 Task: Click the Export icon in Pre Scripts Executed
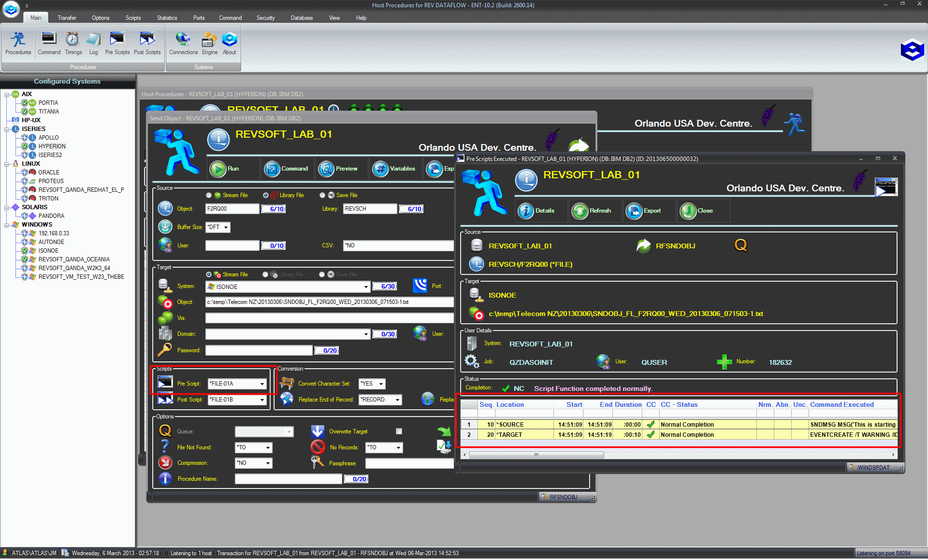click(x=634, y=211)
